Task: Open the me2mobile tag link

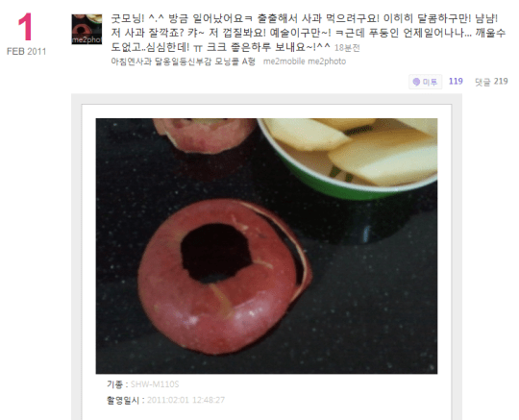Action: click(284, 62)
